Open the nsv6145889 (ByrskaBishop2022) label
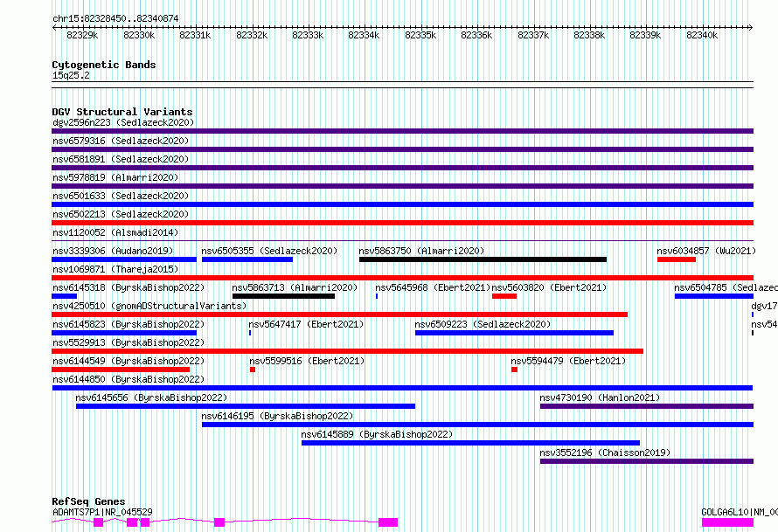Screen dimensions: 778x532 click(377, 434)
